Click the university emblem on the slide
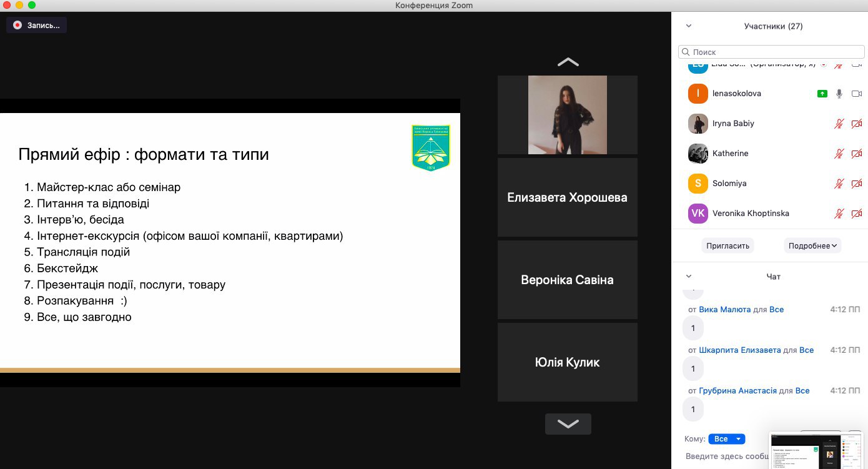This screenshot has width=868, height=469. tap(431, 148)
